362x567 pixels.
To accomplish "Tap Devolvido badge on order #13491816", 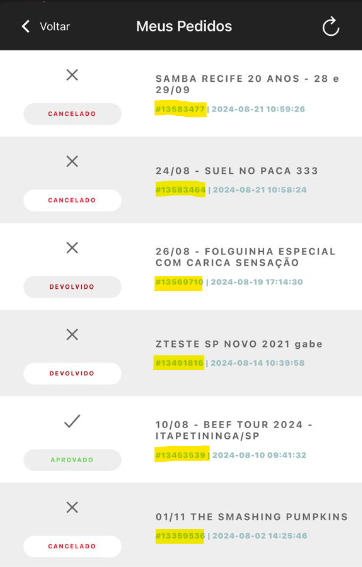I will 72,373.
